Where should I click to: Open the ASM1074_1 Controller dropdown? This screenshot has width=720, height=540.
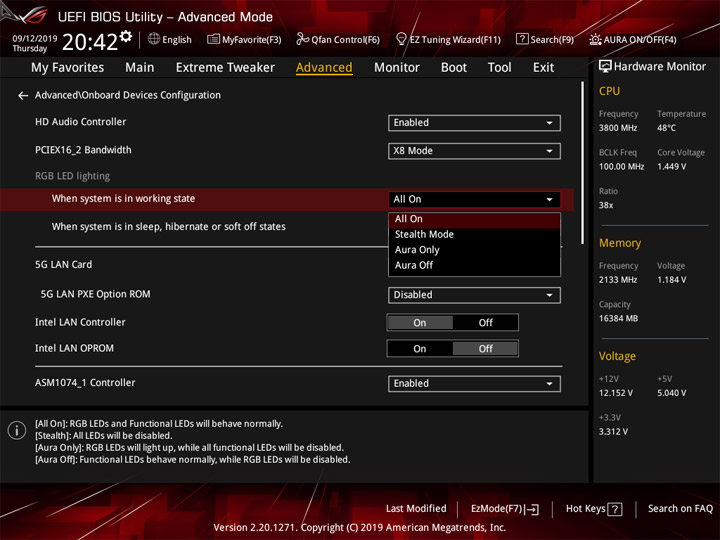pos(474,384)
